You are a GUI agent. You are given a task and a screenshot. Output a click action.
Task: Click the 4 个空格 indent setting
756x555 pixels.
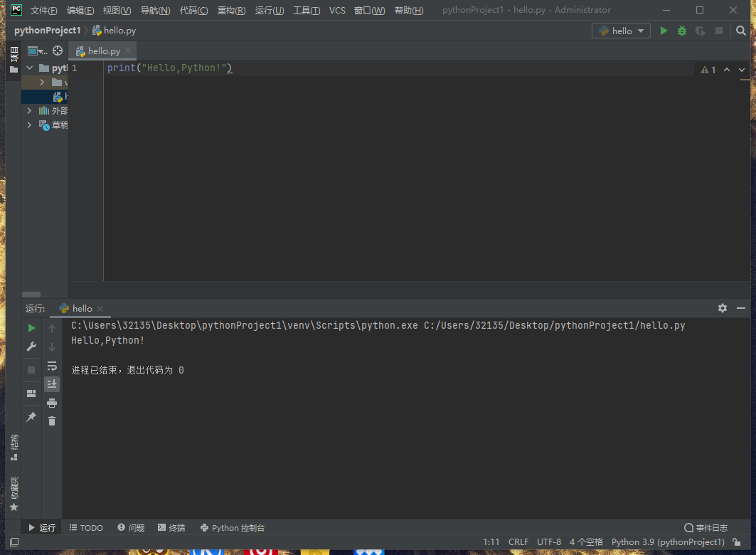click(586, 542)
